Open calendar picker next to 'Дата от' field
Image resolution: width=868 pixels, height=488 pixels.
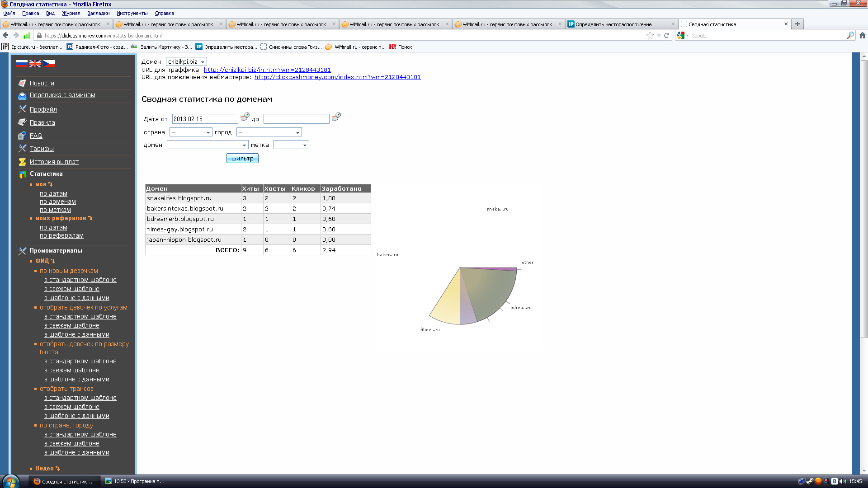click(245, 117)
